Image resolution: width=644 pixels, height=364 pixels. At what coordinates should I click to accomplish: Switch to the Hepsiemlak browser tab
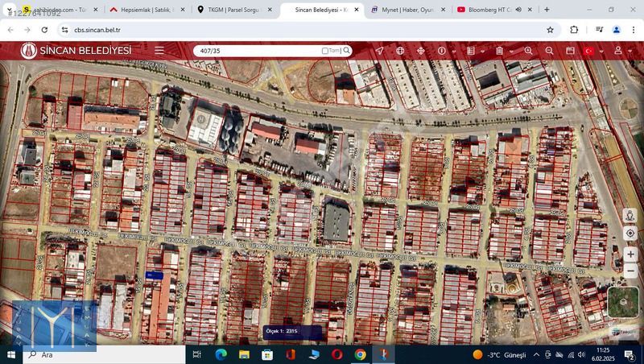[x=145, y=10]
